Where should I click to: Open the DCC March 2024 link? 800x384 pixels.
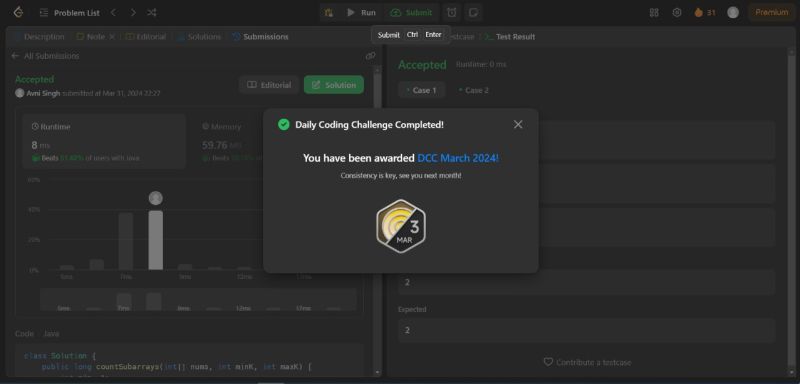tap(458, 158)
